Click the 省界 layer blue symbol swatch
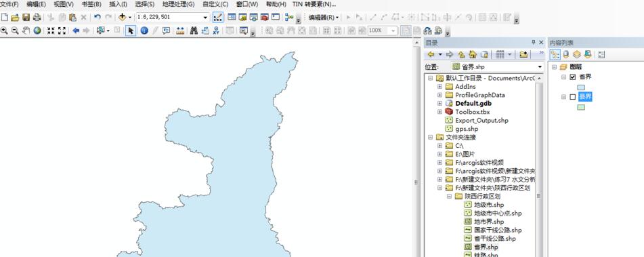The height and width of the screenshot is (257, 644). [x=581, y=87]
